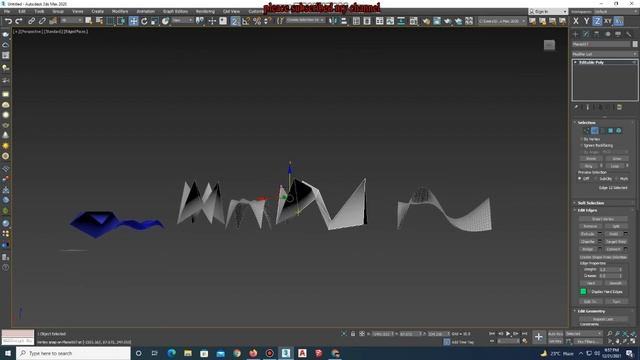This screenshot has width=640, height=360.
Task: Restrict transform to the X axis
Action: click(x=576, y=21)
